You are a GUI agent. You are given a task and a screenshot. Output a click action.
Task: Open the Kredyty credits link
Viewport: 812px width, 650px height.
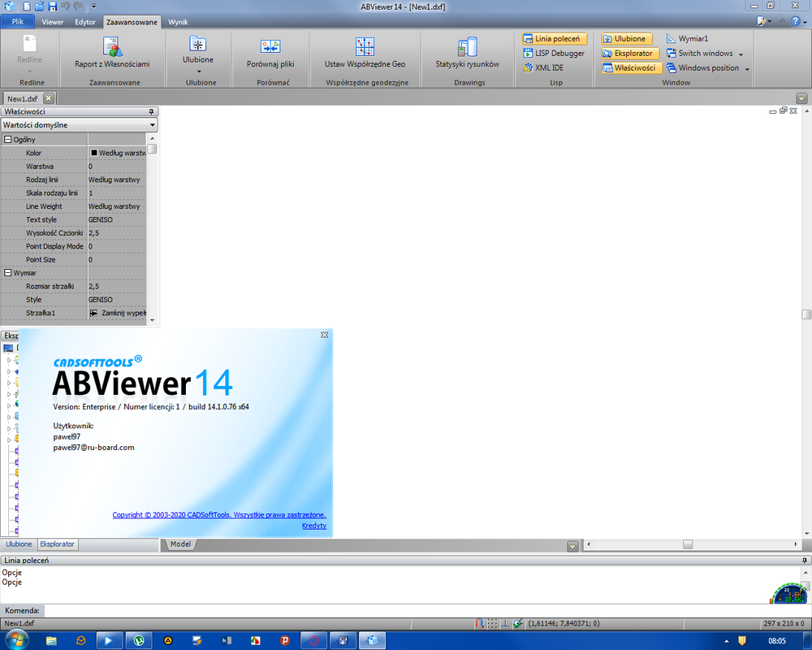pos(314,526)
